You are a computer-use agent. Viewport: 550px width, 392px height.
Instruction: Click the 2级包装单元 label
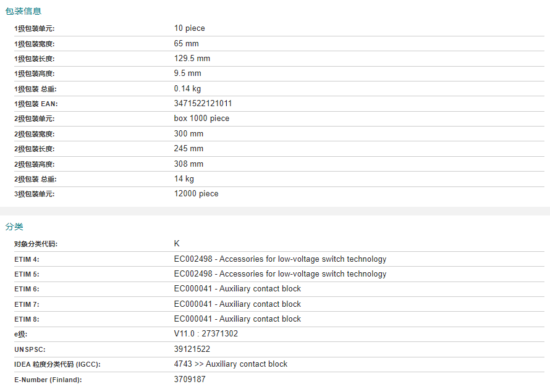click(x=35, y=119)
